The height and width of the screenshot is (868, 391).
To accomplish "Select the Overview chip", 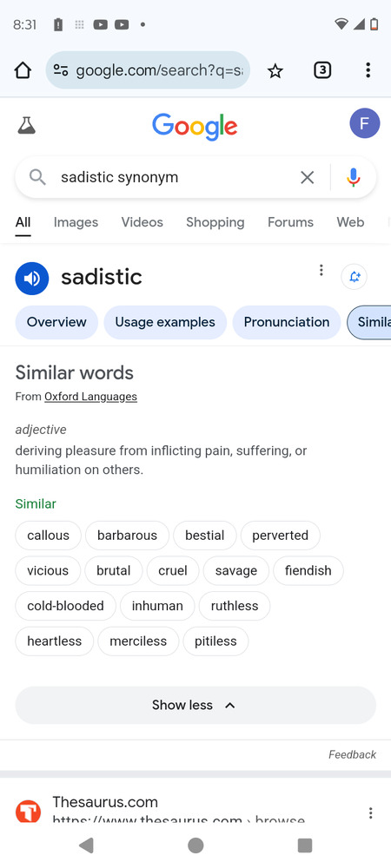I will [x=56, y=322].
